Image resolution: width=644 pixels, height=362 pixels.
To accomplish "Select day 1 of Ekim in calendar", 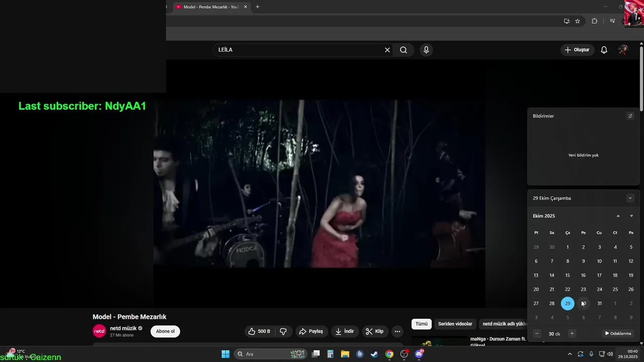I will click(x=568, y=247).
